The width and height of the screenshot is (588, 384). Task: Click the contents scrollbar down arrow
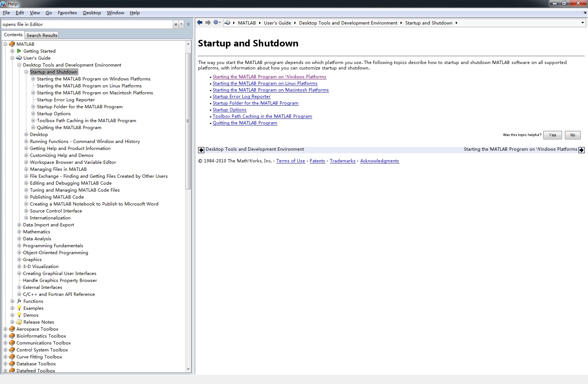click(x=188, y=369)
